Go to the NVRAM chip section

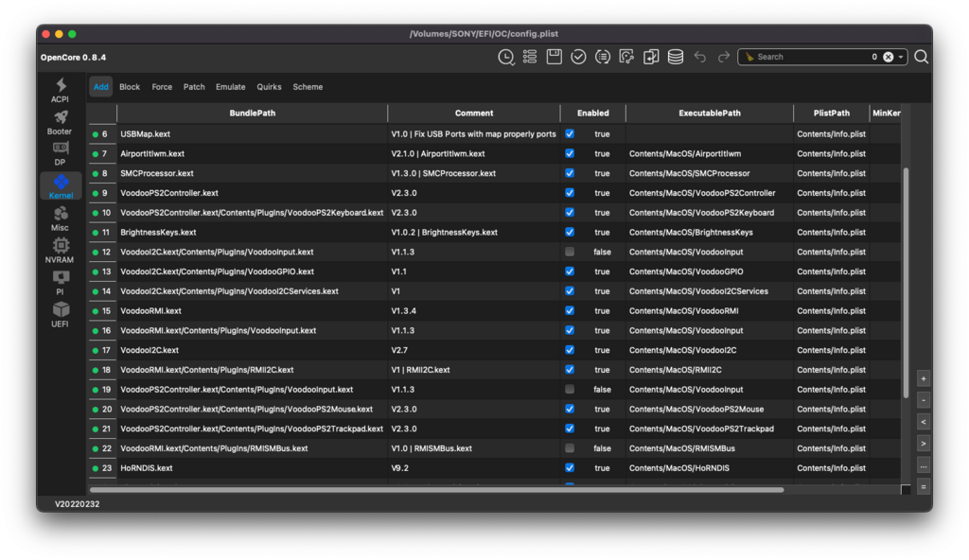coord(61,250)
